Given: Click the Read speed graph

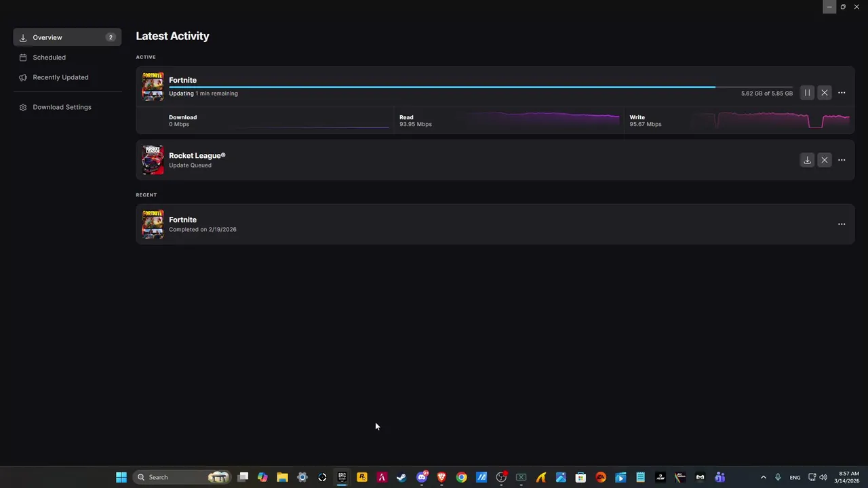Looking at the screenshot, I should (542, 120).
